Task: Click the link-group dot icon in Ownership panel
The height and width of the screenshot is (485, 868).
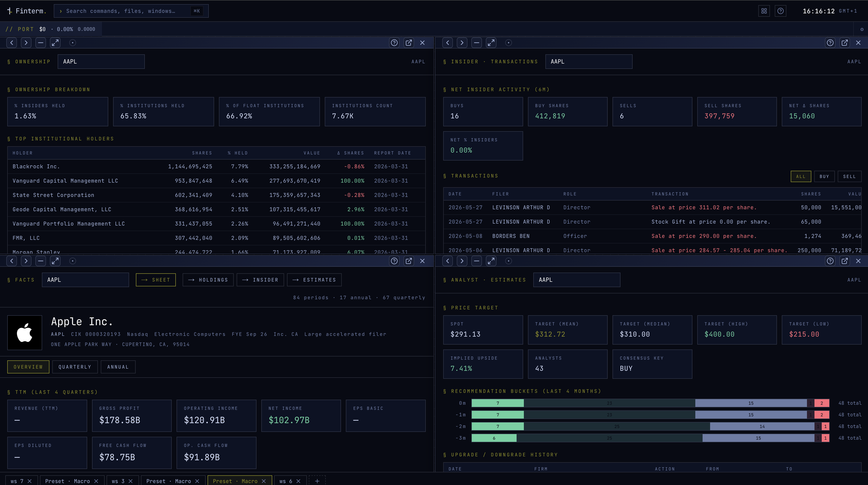Action: 72,43
